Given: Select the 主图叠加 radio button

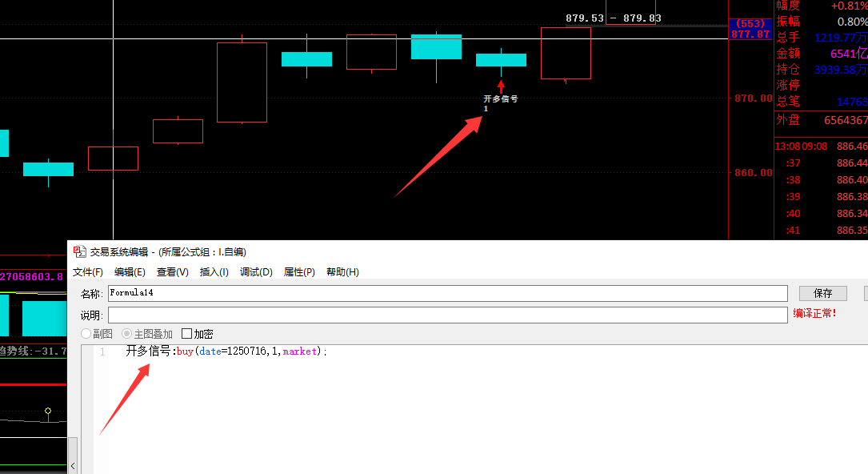Looking at the screenshot, I should pyautogui.click(x=126, y=334).
